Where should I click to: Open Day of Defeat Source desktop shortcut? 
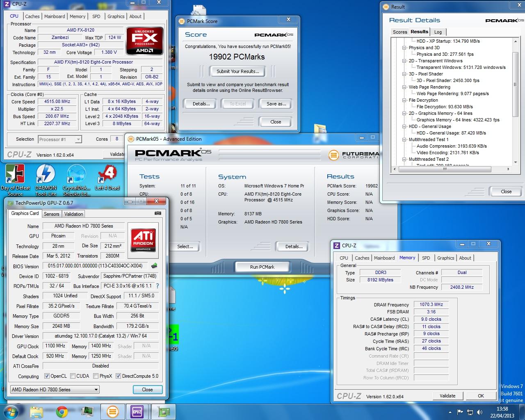click(15, 180)
